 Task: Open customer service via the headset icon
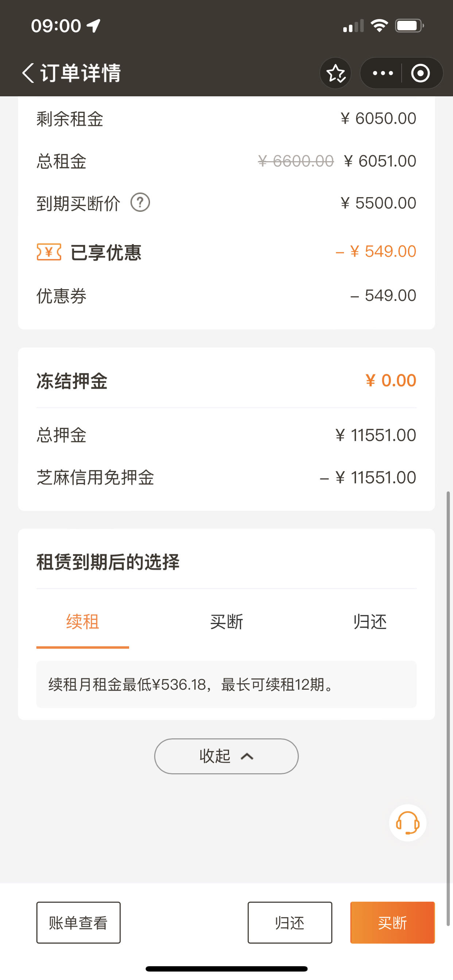(x=407, y=822)
